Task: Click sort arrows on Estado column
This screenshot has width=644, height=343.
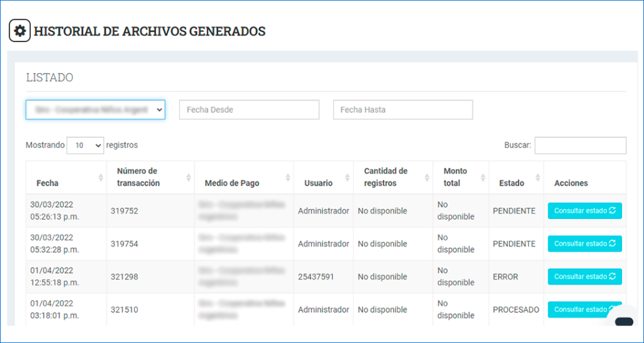Action: tap(538, 177)
